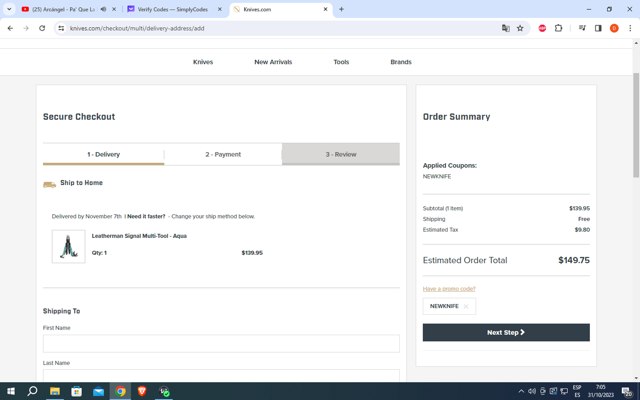
Task: Show hidden system tray icons
Action: click(x=521, y=391)
